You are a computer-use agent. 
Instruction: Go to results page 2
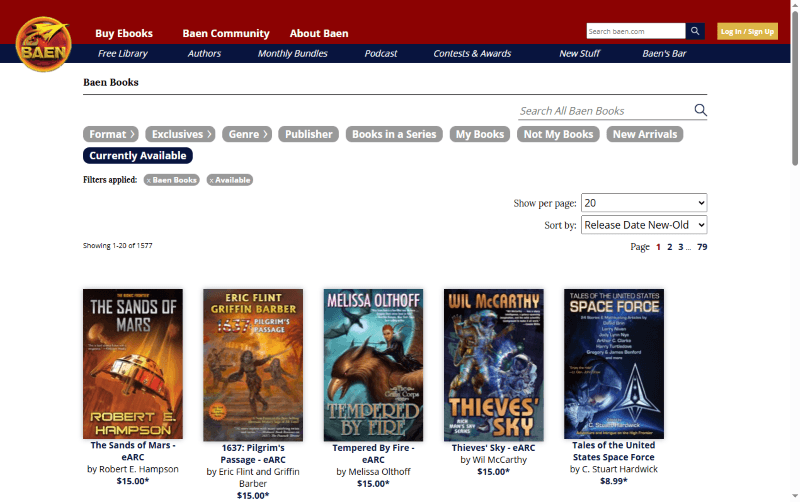pos(669,247)
